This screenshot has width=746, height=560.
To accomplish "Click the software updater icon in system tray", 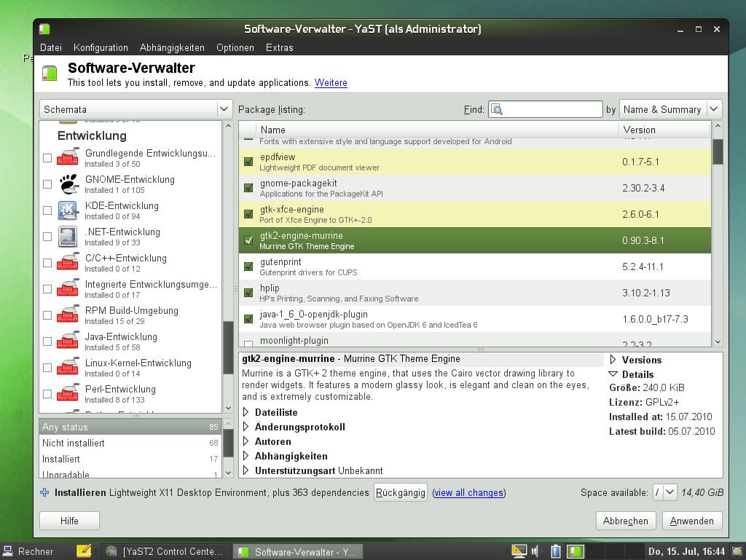I will 575,551.
